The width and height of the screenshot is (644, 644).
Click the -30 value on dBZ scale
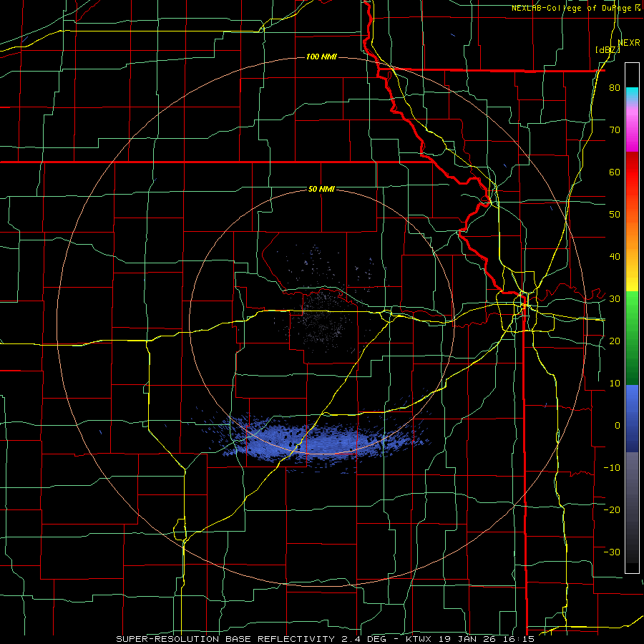point(612,552)
